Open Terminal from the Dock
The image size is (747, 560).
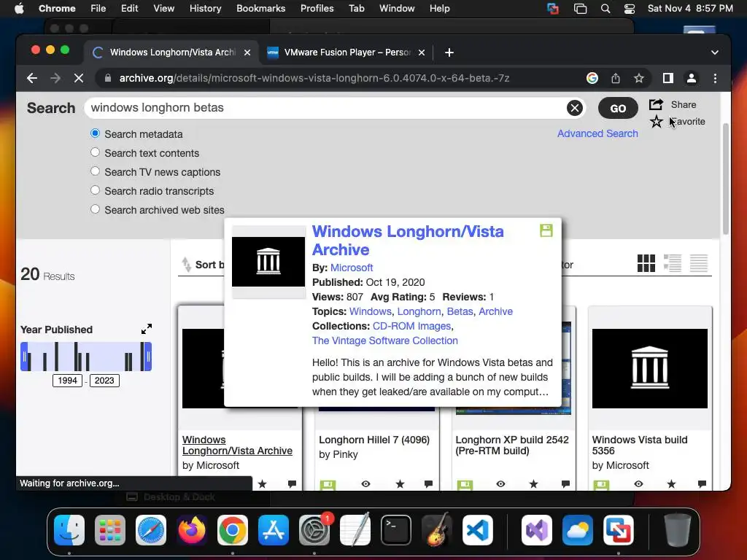396,530
